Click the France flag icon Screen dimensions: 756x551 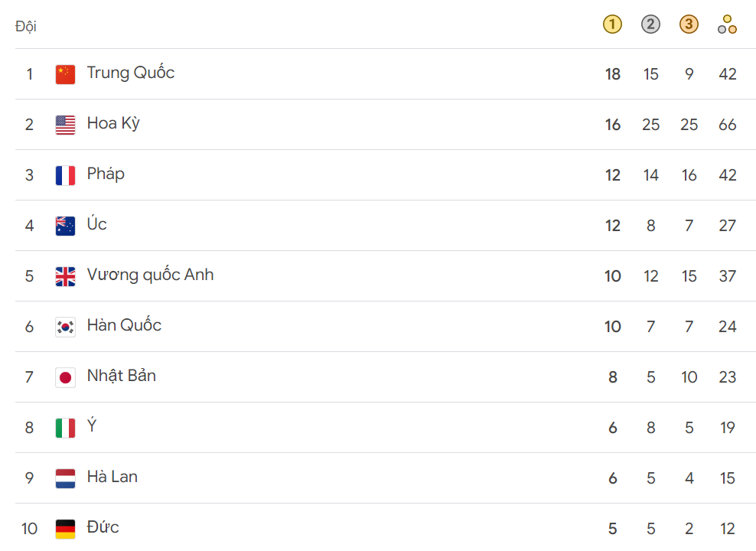point(65,175)
